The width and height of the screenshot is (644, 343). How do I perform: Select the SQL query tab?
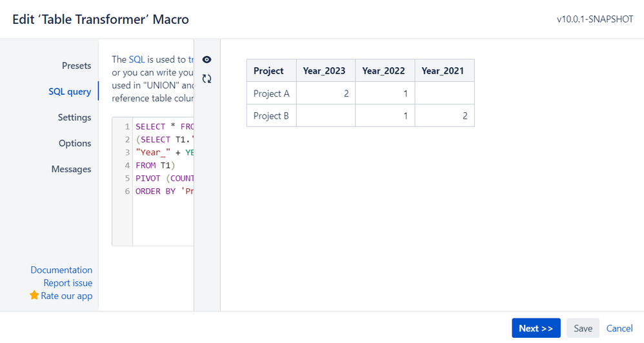[x=70, y=92]
